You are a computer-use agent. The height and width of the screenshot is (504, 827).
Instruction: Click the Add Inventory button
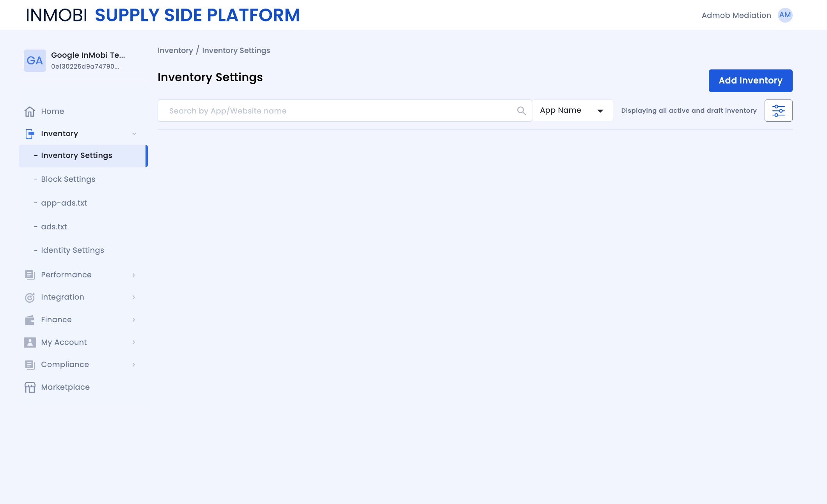(x=750, y=81)
